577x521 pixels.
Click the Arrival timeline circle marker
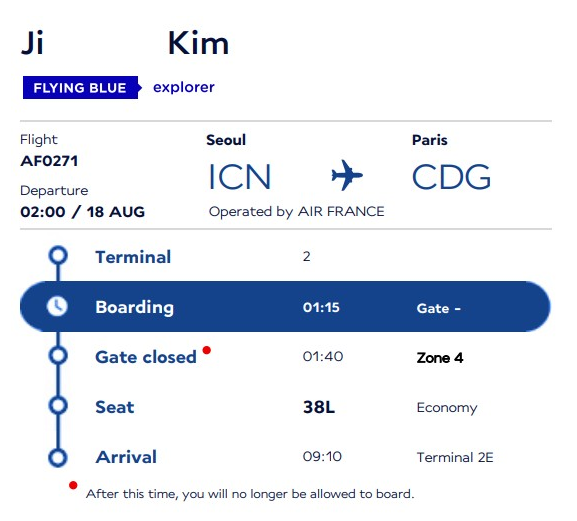click(58, 457)
